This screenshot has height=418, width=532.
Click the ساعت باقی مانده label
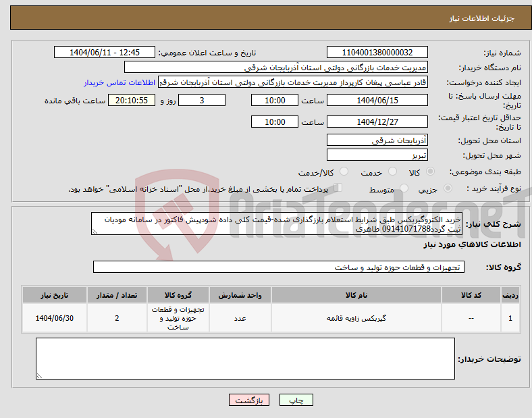75,101
